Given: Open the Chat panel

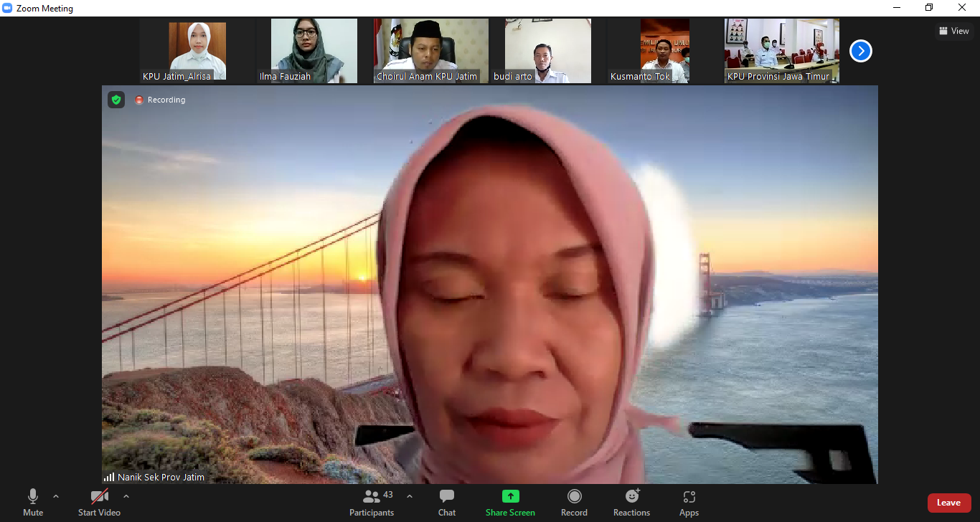Looking at the screenshot, I should pos(447,503).
